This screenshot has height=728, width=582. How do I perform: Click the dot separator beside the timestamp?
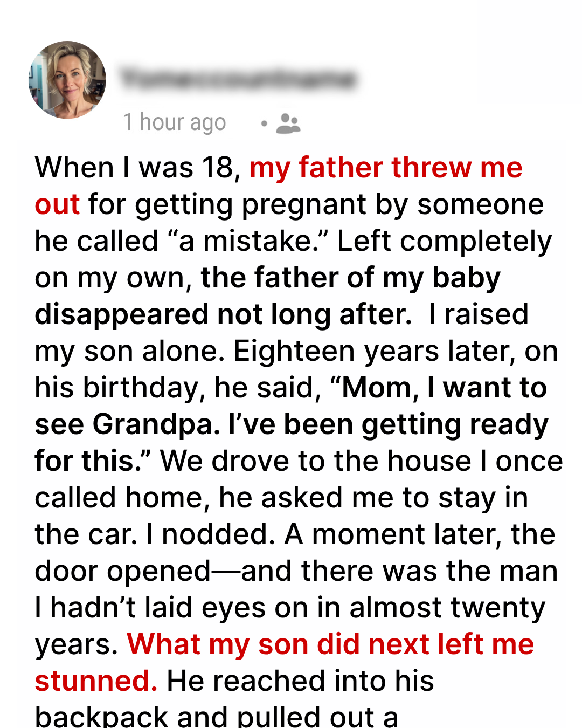point(264,123)
